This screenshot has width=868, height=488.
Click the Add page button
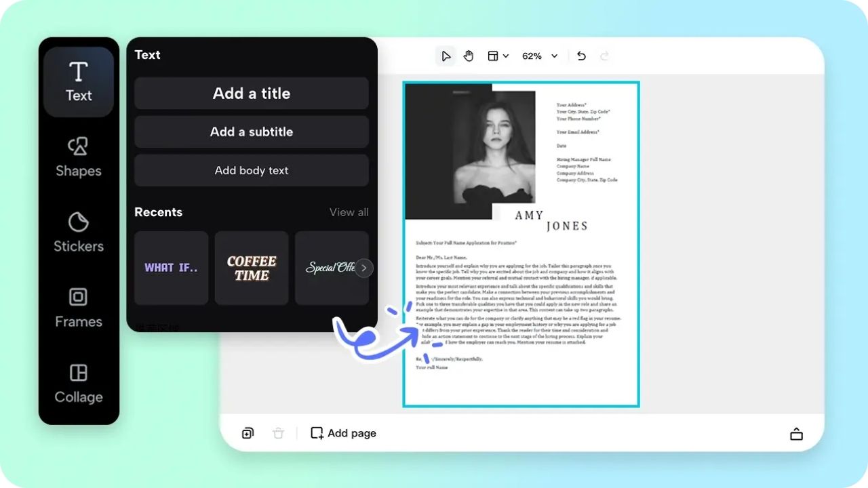click(x=343, y=432)
